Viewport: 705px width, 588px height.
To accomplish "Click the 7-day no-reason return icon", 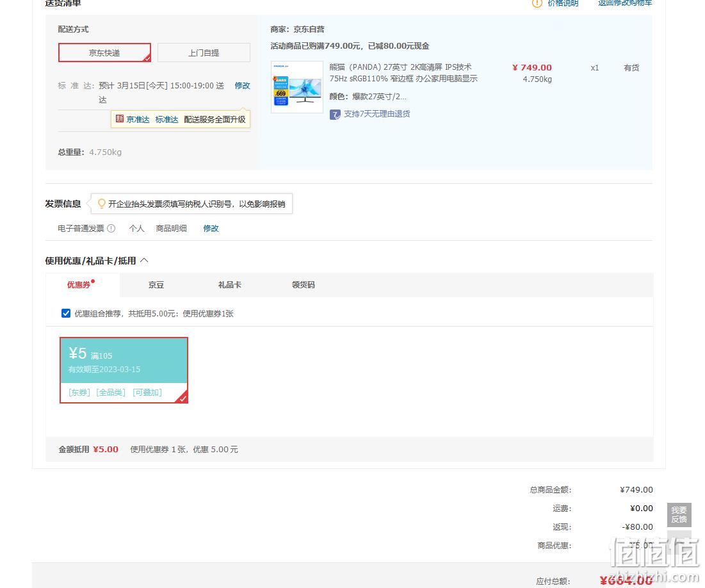I will tap(335, 114).
